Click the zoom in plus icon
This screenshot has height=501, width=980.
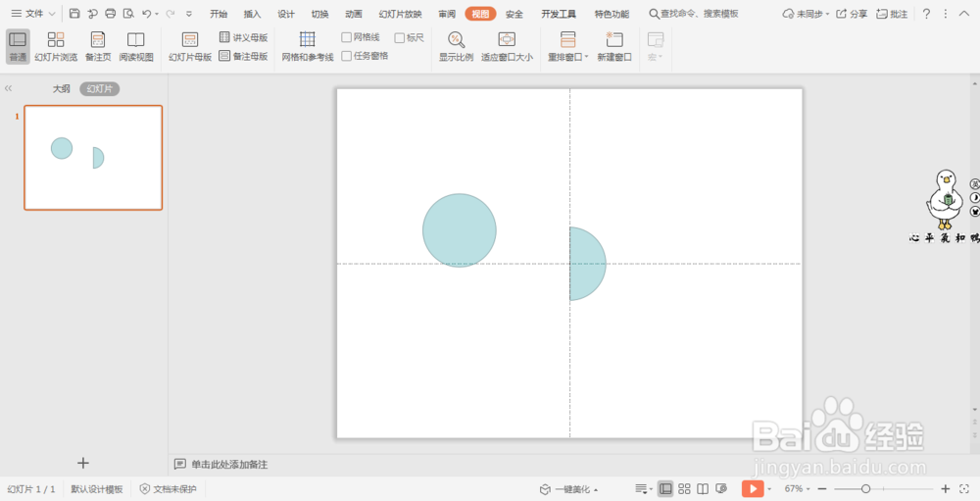[946, 488]
